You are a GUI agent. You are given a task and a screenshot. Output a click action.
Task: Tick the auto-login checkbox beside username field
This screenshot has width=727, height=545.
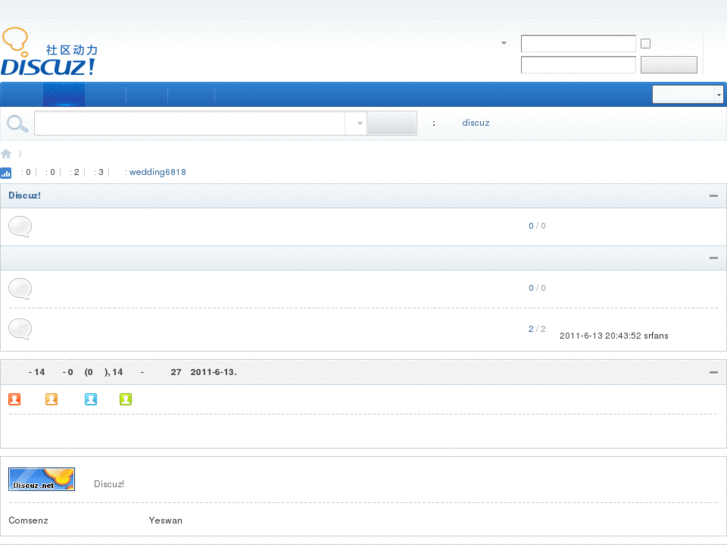click(645, 44)
